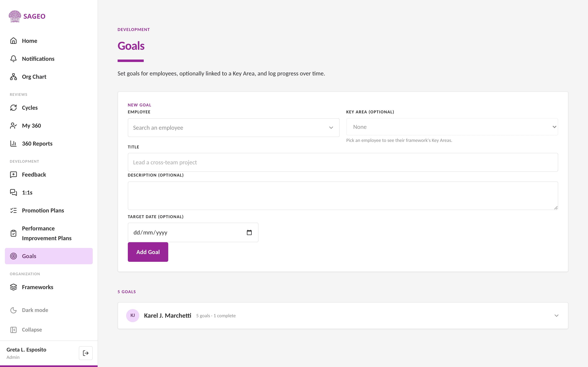Screen dimensions: 588x367
Task: Click in the Description text area
Action: point(343,196)
